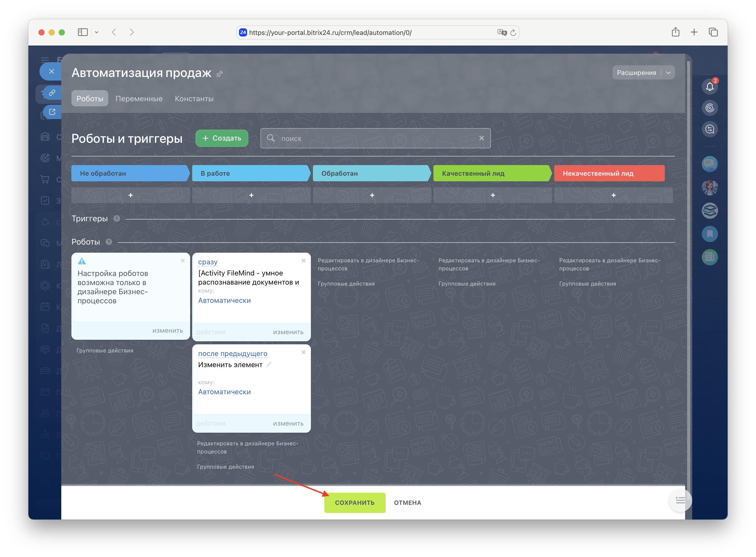Screen dimensions: 756x557
Task: Add robot under Обработан stage plus
Action: click(372, 195)
